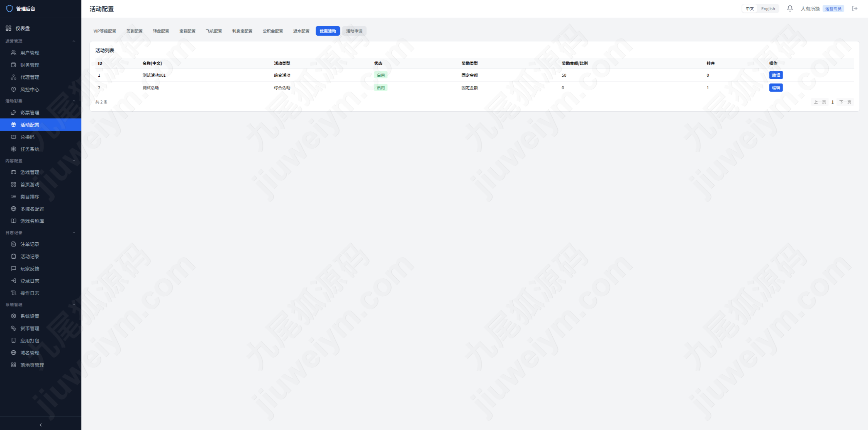Open 兑换码 ticket icon in sidebar
868x430 pixels.
tap(14, 137)
